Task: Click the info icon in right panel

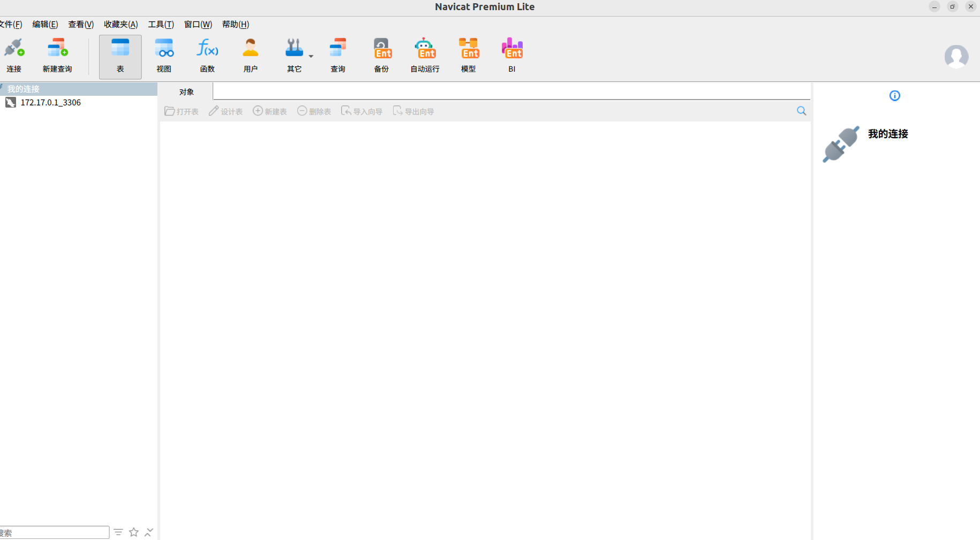Action: [x=895, y=96]
